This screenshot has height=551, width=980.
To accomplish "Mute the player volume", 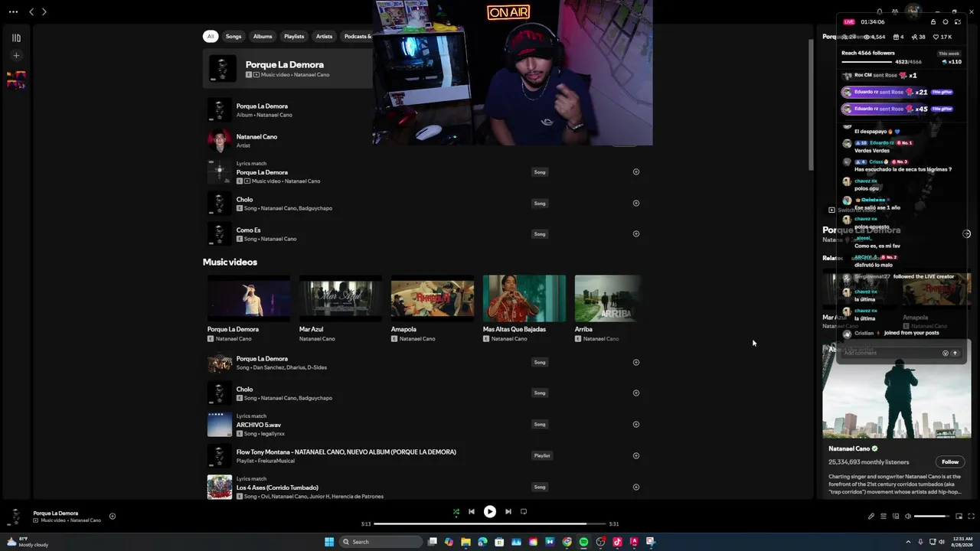I will (908, 517).
